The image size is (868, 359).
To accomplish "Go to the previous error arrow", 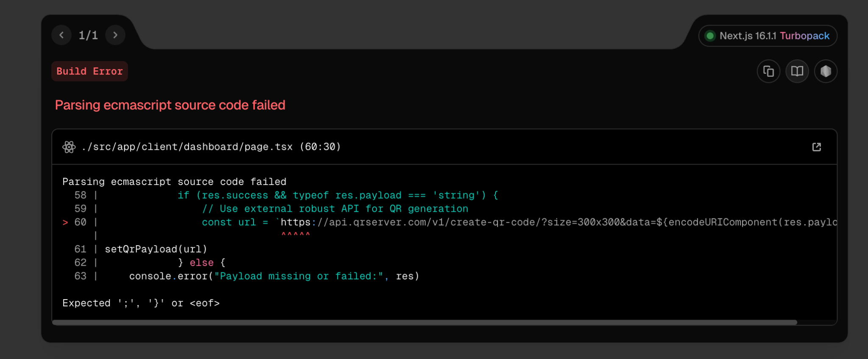I will 61,35.
